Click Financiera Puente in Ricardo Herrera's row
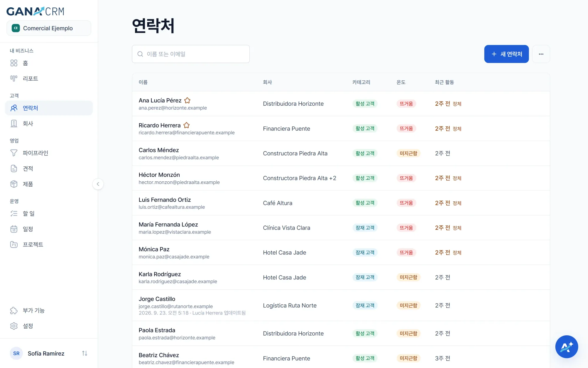Viewport: 588px width, 368px height. pyautogui.click(x=287, y=129)
